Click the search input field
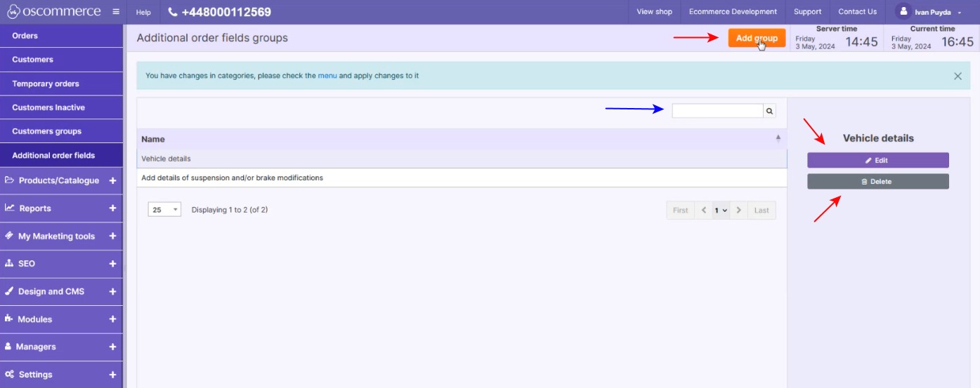Screen dimensions: 980x388 (717, 111)
